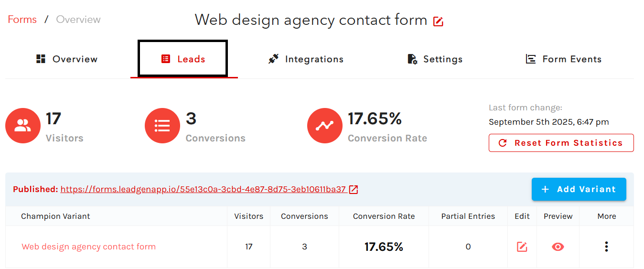Open the Leads tab
Viewport: 644px width, 269px height.
[x=183, y=59]
